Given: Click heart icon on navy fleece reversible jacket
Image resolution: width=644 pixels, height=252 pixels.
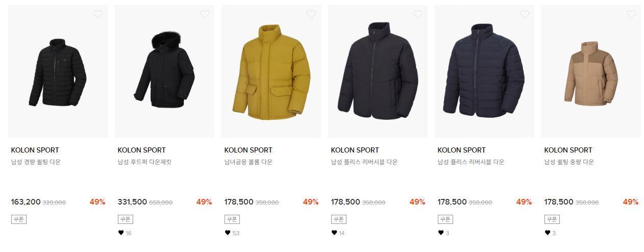Looking at the screenshot, I should [x=525, y=14].
